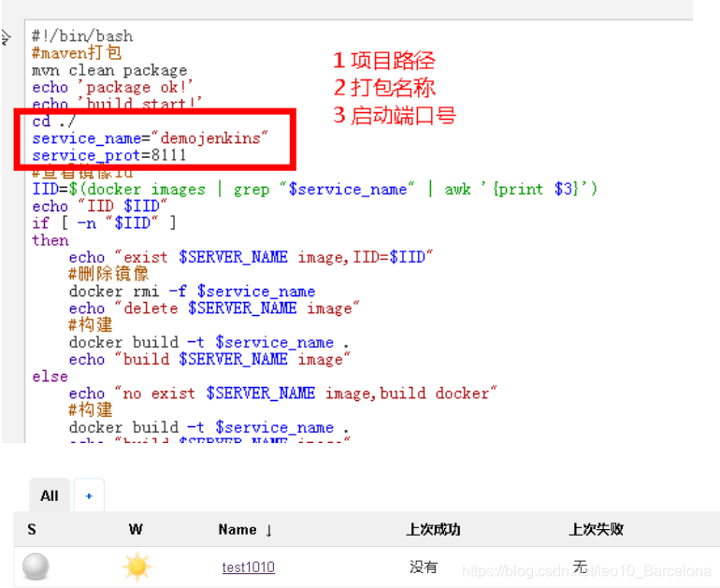Screen dimensions: 720x588
Task: Click the grey build status ball for test1010
Action: (x=36, y=566)
